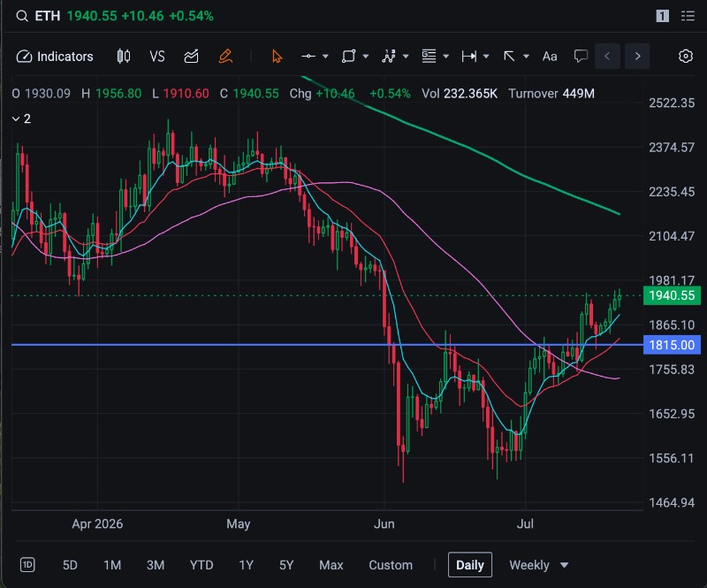The width and height of the screenshot is (707, 588).
Task: Switch to the 3M range
Action: 156,565
